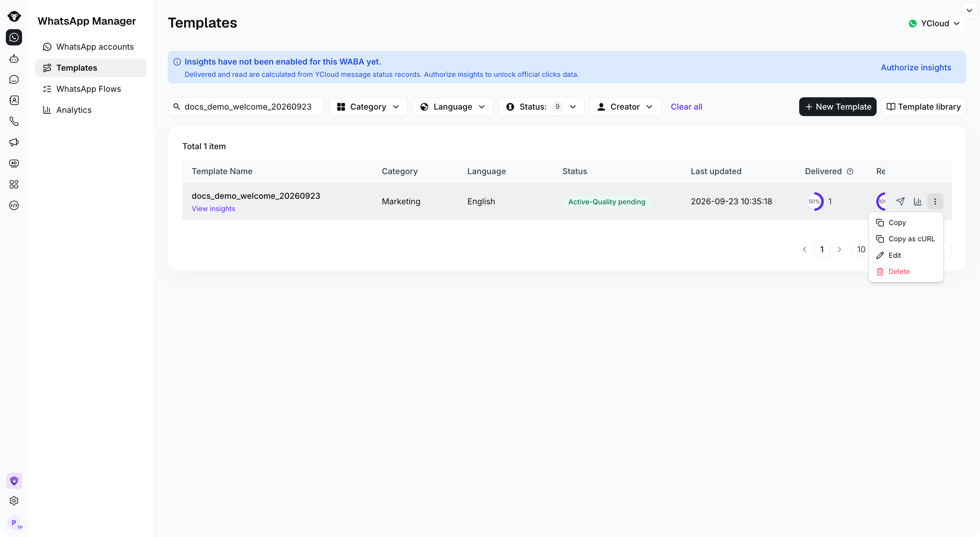
Task: Open the apps grid icon
Action: point(14,185)
